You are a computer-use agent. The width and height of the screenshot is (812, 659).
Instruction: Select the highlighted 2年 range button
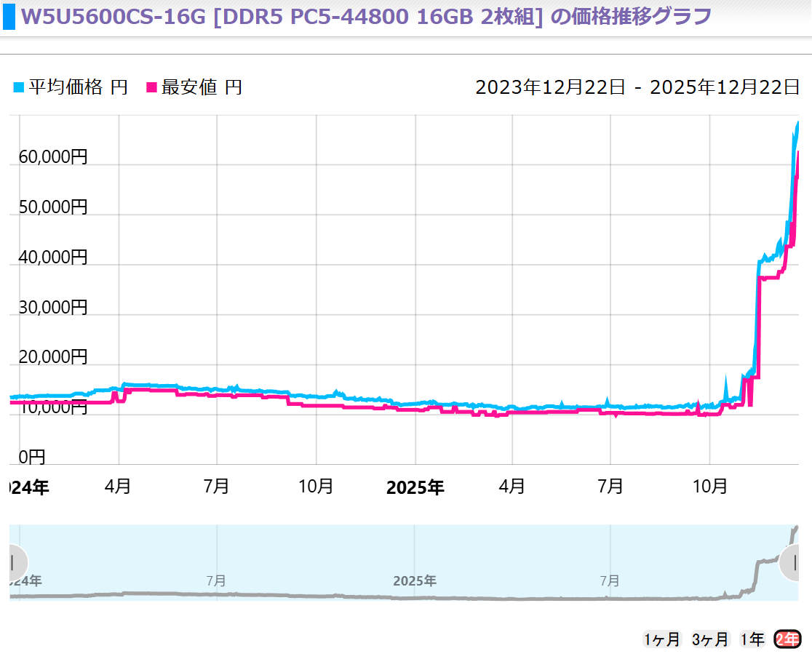click(787, 639)
